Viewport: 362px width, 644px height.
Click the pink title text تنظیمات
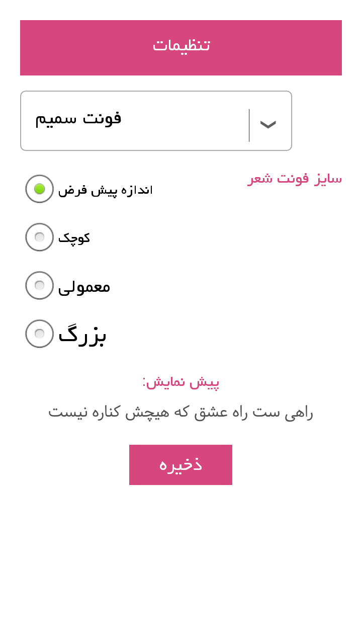tap(181, 45)
